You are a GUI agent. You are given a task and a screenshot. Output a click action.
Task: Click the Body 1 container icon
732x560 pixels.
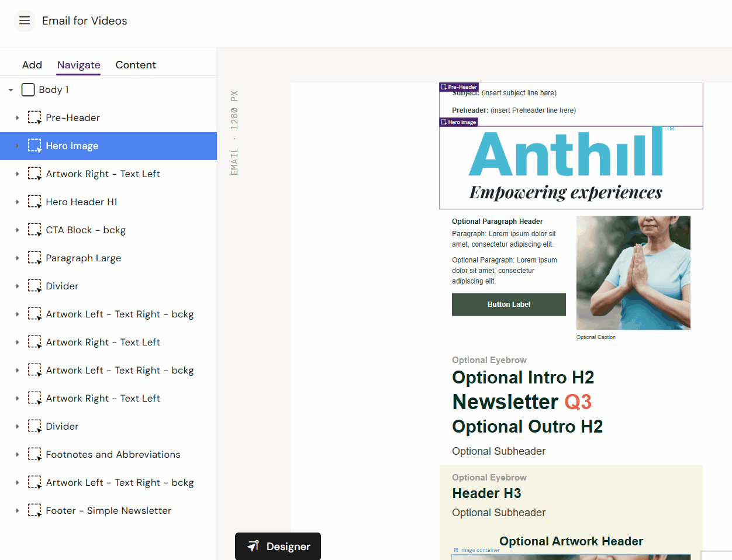click(x=28, y=90)
